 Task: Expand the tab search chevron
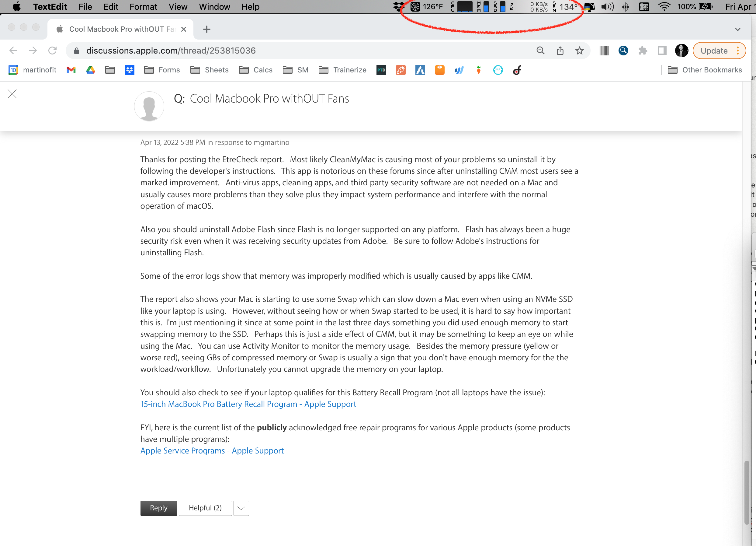click(x=737, y=29)
